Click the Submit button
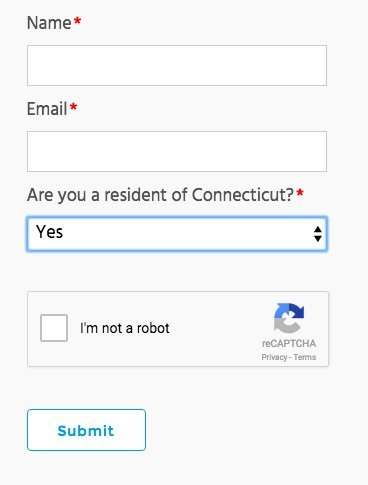 [x=86, y=430]
